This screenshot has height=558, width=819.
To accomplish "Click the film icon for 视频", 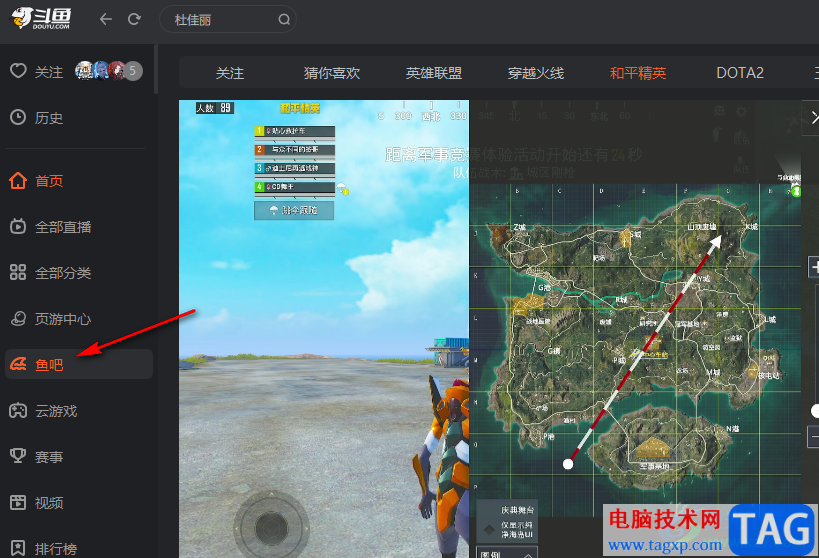I will 18,502.
